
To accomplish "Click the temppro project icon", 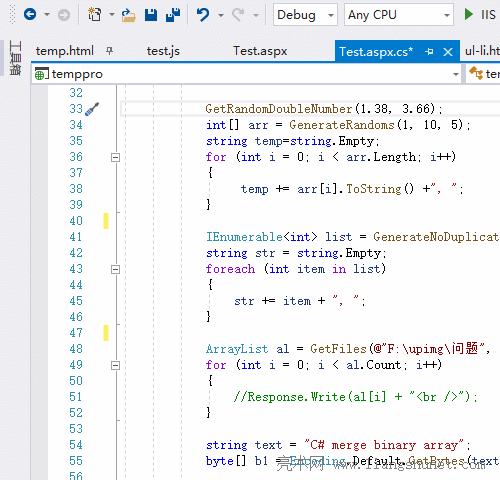I will [x=42, y=74].
